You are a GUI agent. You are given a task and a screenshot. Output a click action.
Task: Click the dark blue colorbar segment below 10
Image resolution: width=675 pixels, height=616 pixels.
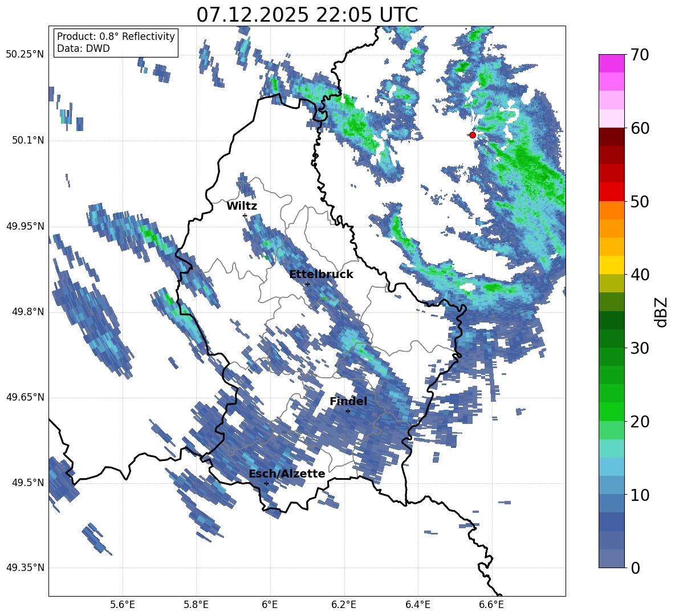611,521
